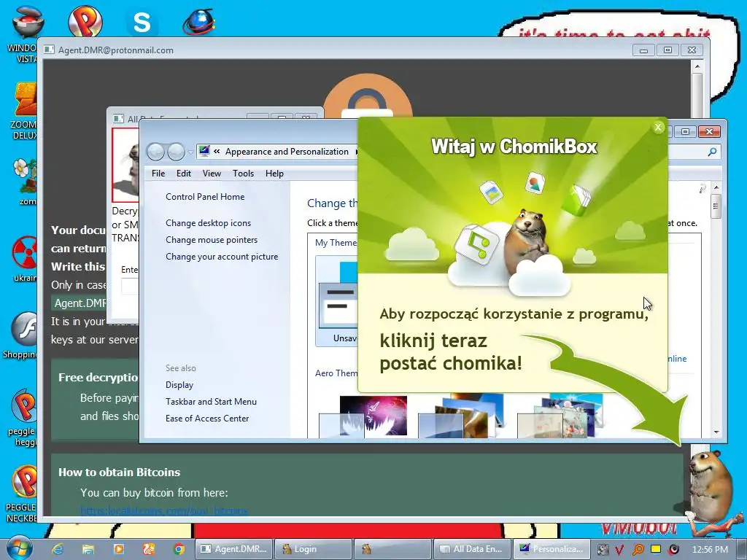
Task: Launch UC Browser taskbar icon
Action: coord(149,549)
